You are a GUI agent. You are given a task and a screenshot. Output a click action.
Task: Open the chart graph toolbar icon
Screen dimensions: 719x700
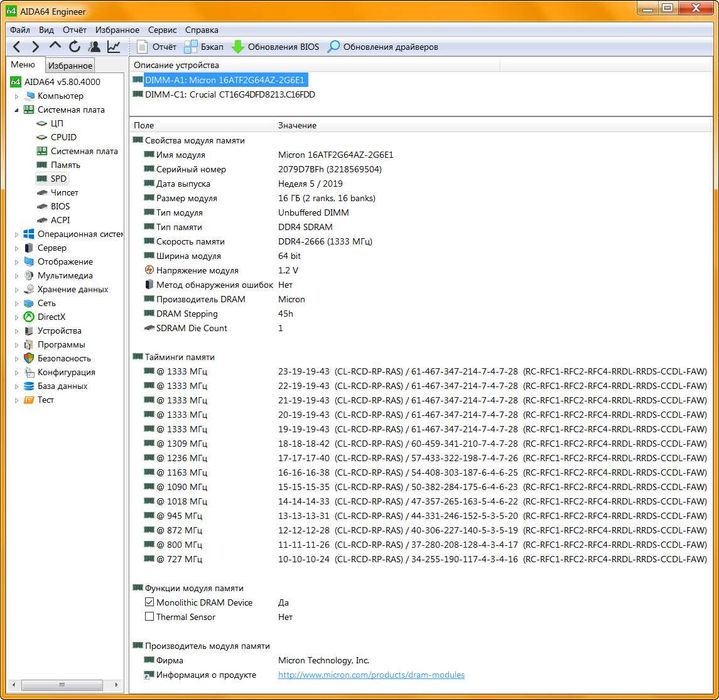[113, 47]
